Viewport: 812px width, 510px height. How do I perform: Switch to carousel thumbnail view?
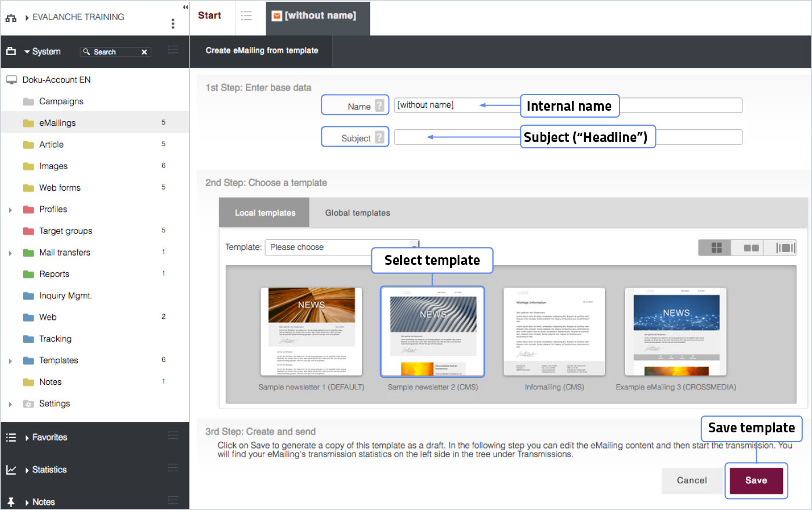point(785,247)
